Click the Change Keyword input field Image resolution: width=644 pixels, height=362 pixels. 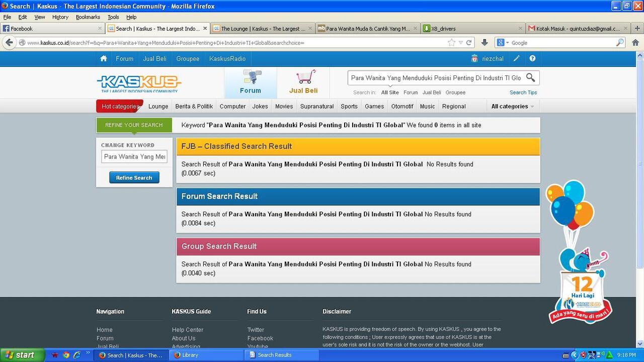134,157
